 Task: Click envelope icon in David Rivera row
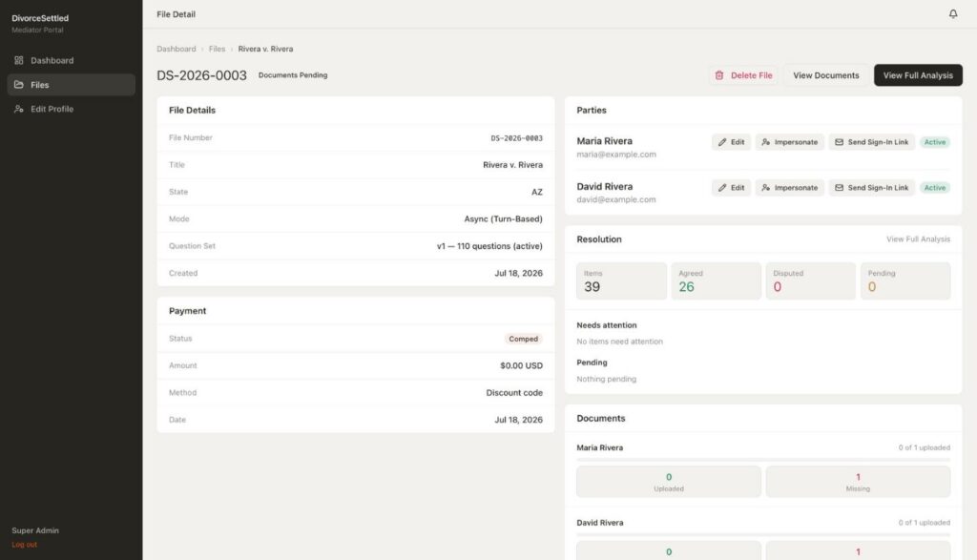click(x=839, y=188)
